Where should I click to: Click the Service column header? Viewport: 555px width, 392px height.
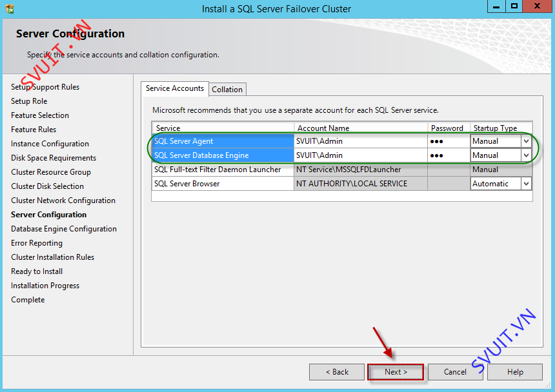tap(223, 128)
